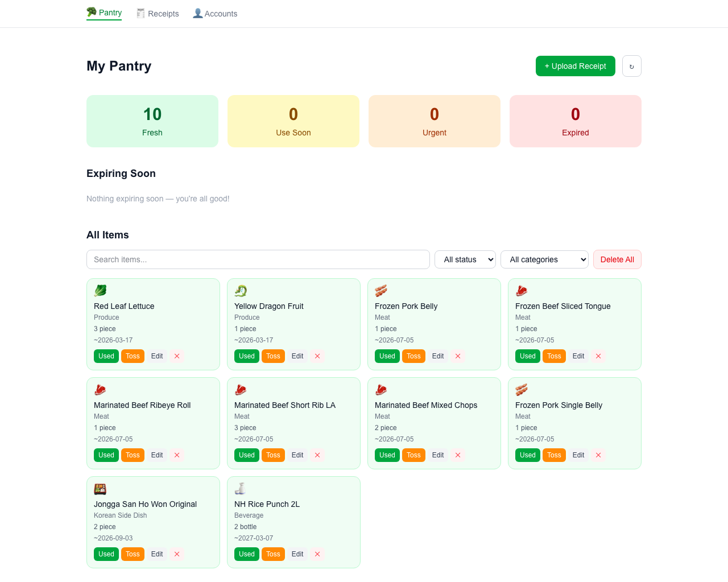Image resolution: width=728 pixels, height=582 pixels.
Task: Click the refresh icon next to Upload Receipt
Action: [631, 66]
